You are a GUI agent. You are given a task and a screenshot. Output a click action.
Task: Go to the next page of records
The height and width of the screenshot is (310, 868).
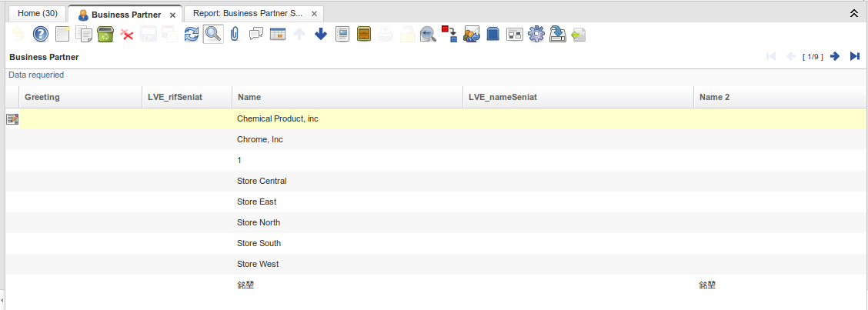[835, 56]
